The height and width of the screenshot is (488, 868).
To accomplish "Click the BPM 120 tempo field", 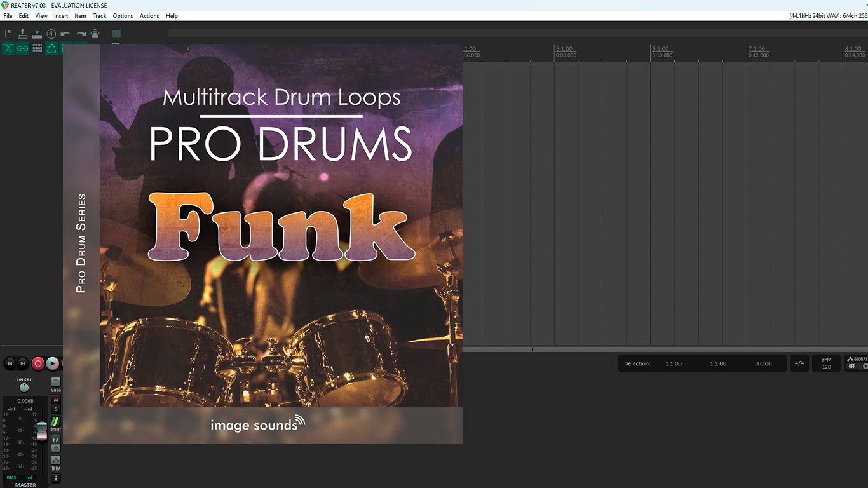I will pos(827,363).
